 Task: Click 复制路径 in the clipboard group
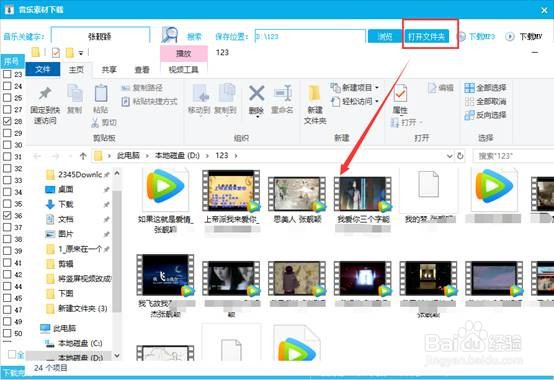[142, 88]
